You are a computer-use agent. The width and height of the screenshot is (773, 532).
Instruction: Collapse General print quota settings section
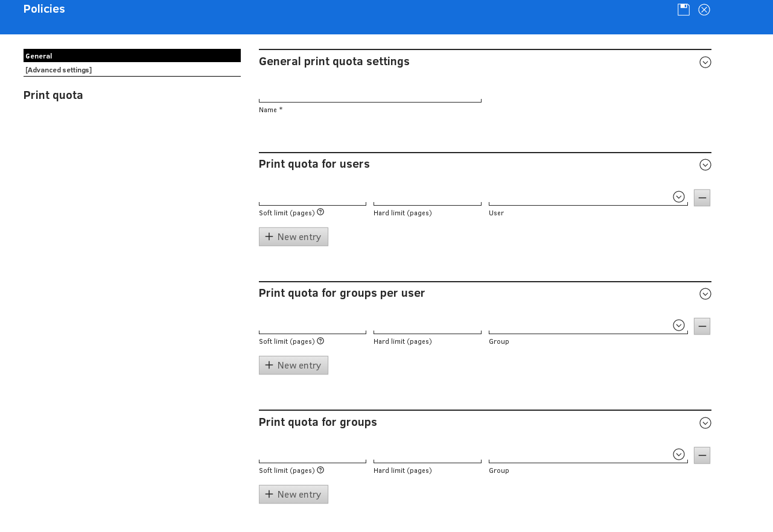[x=705, y=62]
